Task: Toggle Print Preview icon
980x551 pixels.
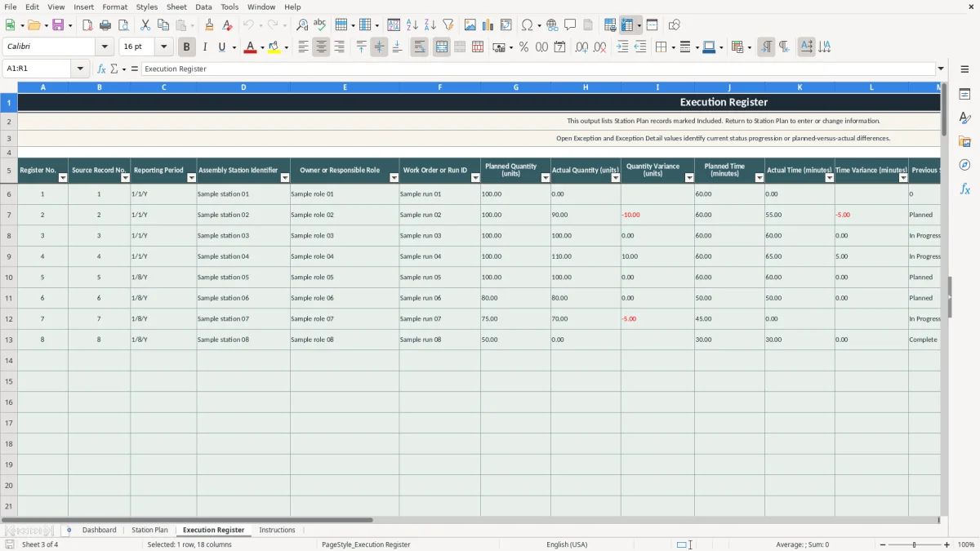Action: [x=123, y=25]
